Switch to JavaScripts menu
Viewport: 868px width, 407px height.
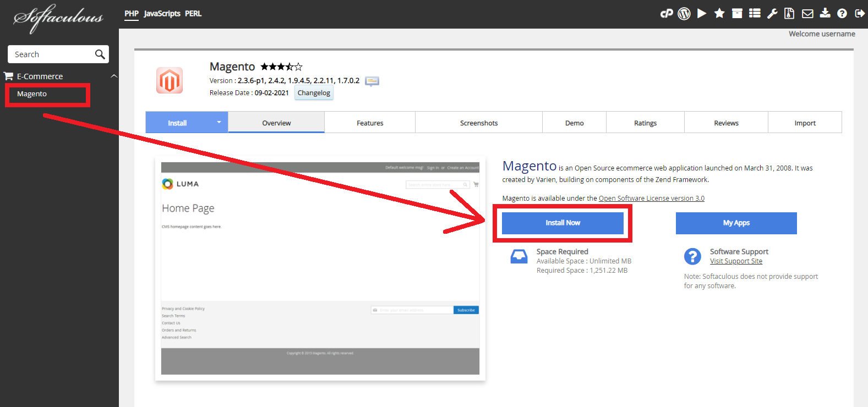tap(162, 14)
